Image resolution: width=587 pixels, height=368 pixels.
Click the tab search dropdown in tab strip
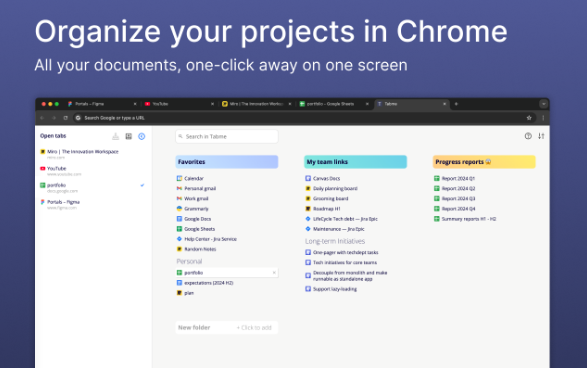[544, 104]
